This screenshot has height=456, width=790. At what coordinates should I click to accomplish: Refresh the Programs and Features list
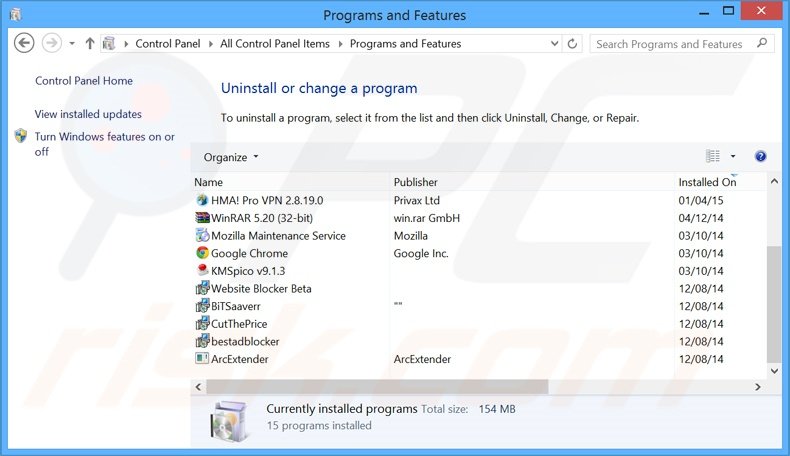(x=572, y=44)
